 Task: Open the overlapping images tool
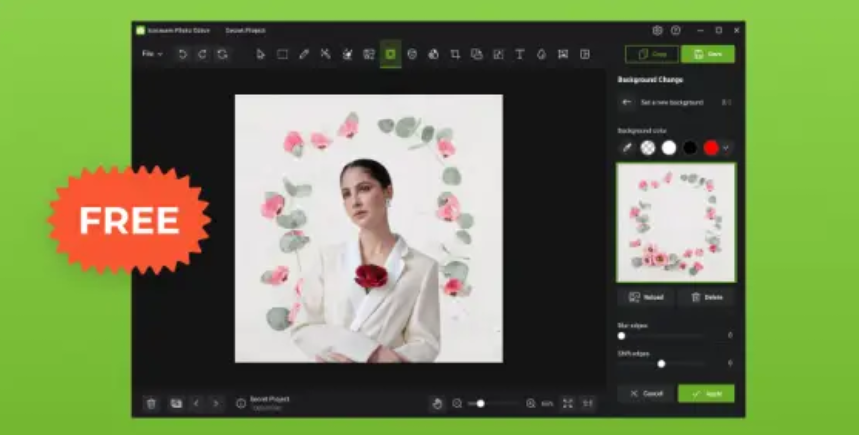(477, 54)
